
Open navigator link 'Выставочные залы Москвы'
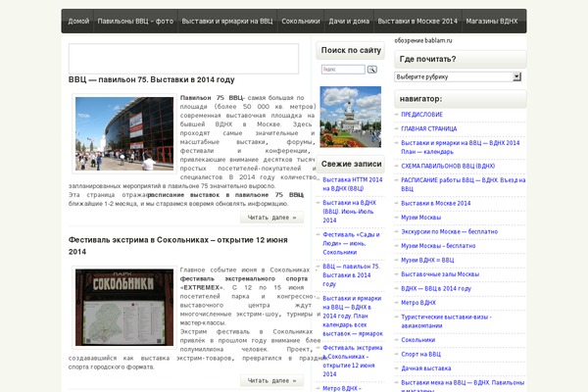pyautogui.click(x=440, y=274)
